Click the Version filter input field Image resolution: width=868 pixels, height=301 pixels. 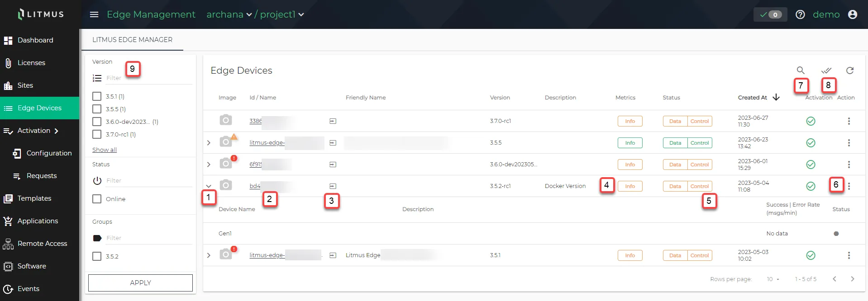[149, 78]
